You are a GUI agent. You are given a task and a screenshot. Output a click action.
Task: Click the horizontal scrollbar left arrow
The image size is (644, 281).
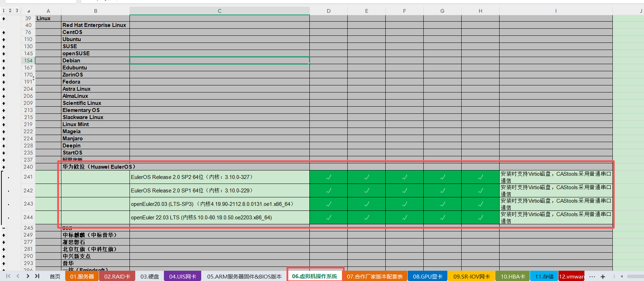click(x=622, y=276)
